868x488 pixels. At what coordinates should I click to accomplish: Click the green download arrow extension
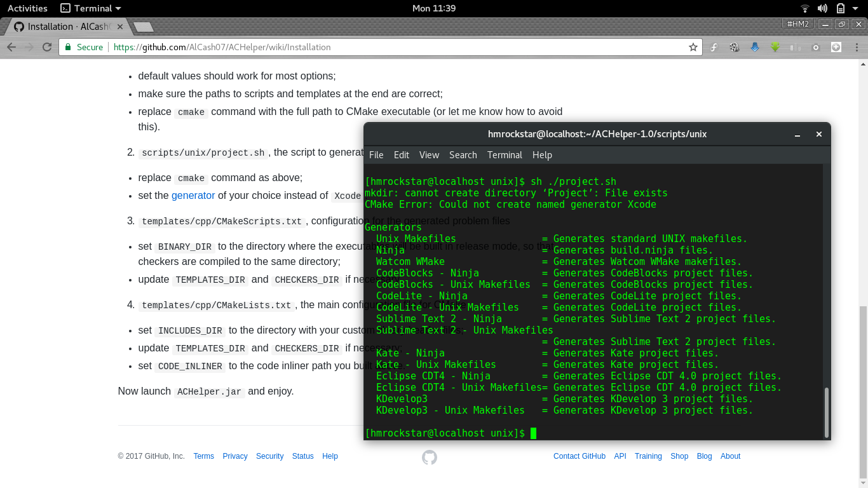(x=775, y=47)
